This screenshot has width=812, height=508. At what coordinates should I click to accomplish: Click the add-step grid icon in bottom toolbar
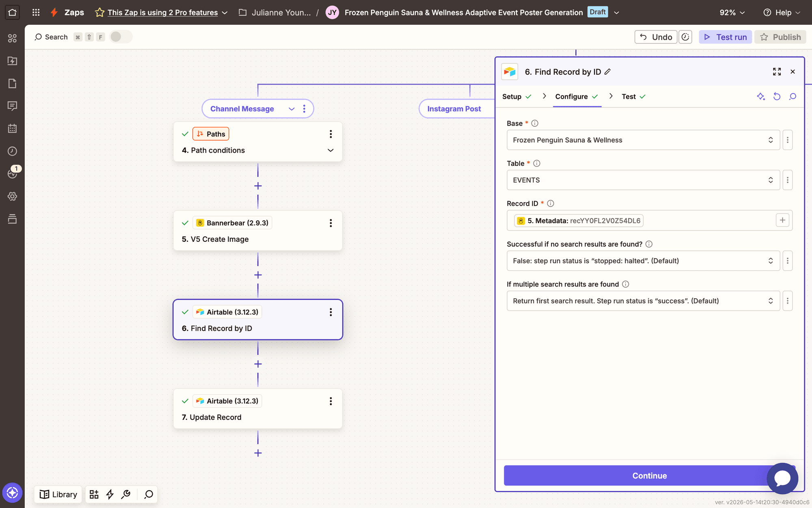click(94, 494)
